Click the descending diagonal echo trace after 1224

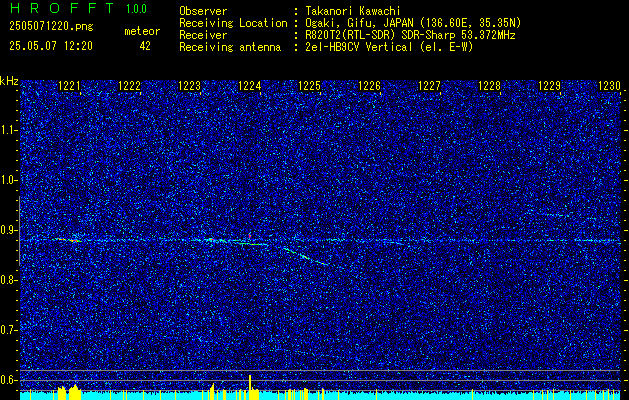click(x=306, y=256)
